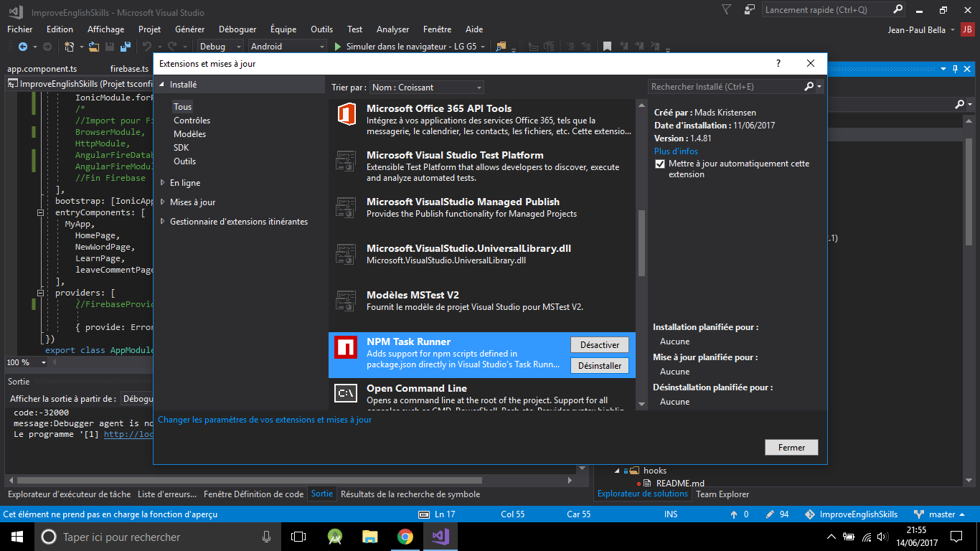Switch to the Team Explorer tab

pos(722,494)
